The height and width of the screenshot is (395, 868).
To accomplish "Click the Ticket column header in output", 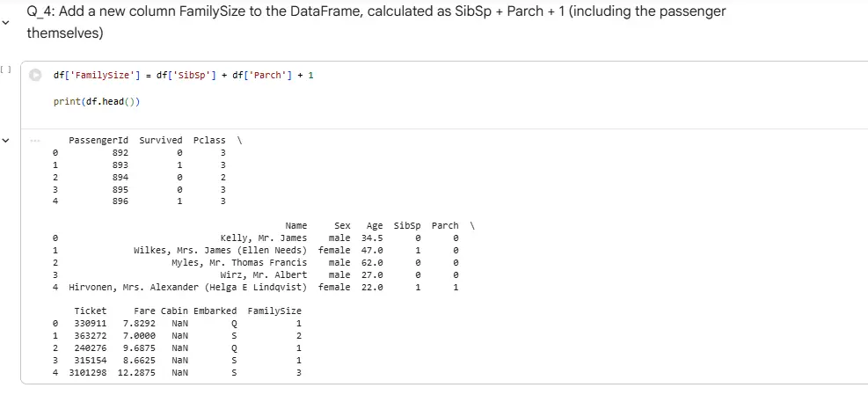I will (91, 311).
